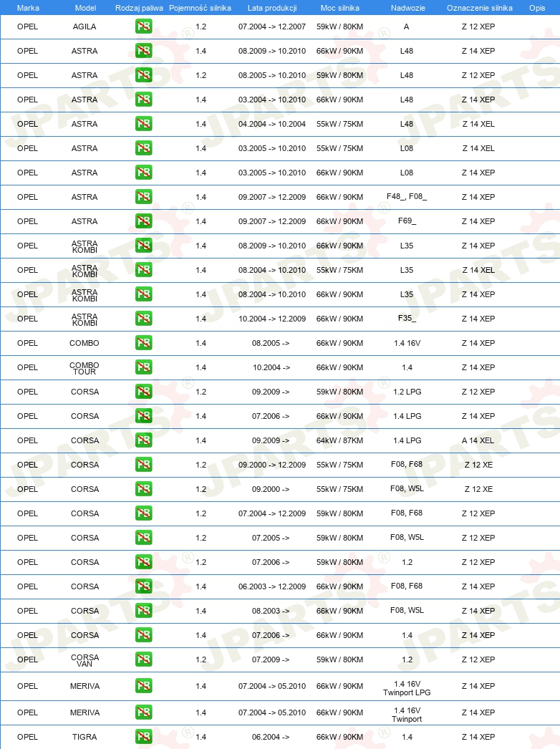Select engine power 64kW / 87KM cell
560x749 pixels.
coord(339,440)
